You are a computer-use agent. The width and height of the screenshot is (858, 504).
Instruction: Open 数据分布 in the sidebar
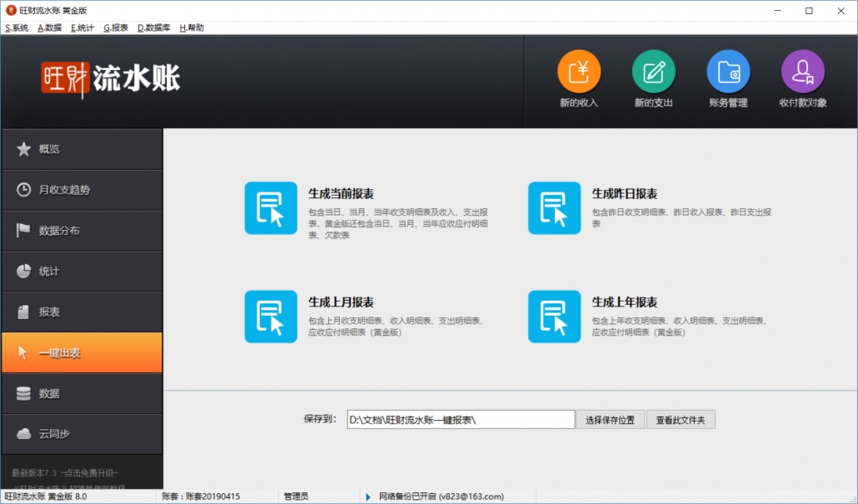[x=82, y=231]
